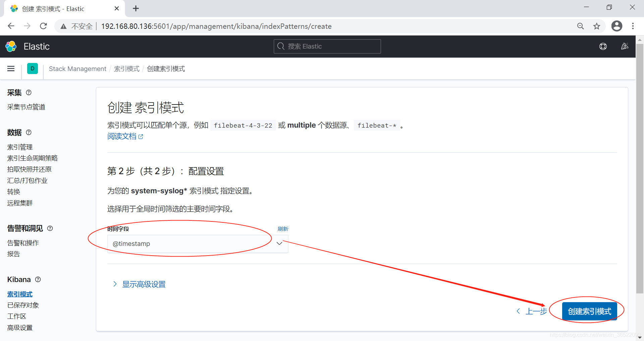
Task: Open the browser profile avatar
Action: coord(617,26)
